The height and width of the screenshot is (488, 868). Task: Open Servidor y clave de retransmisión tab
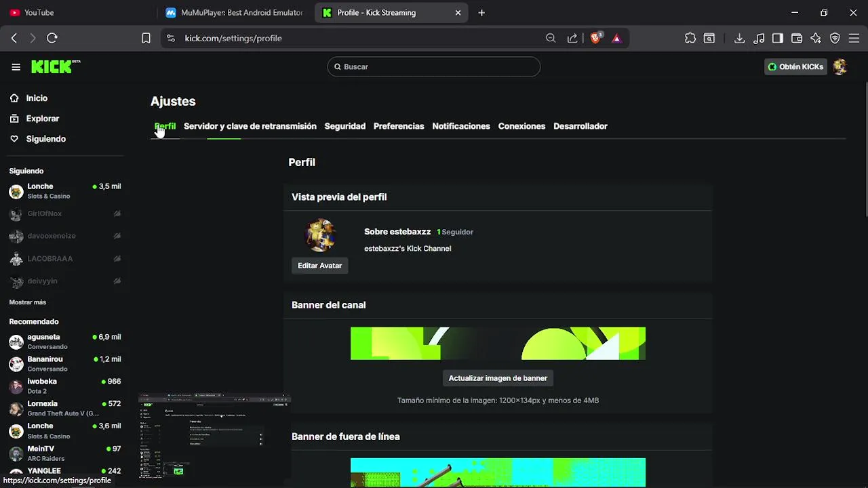250,127
